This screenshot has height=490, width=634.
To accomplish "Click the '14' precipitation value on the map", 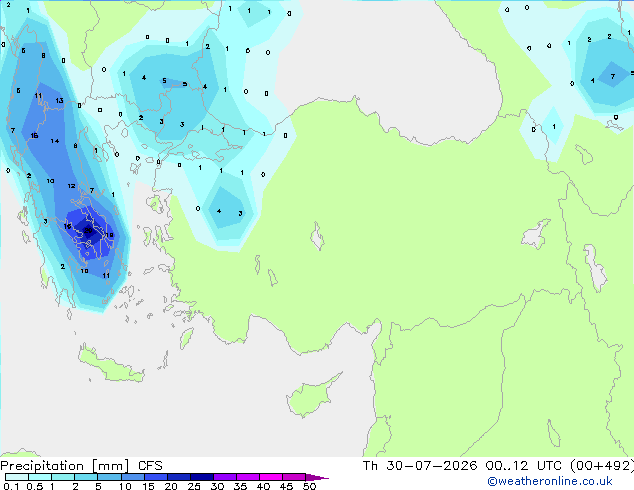I will point(55,141).
